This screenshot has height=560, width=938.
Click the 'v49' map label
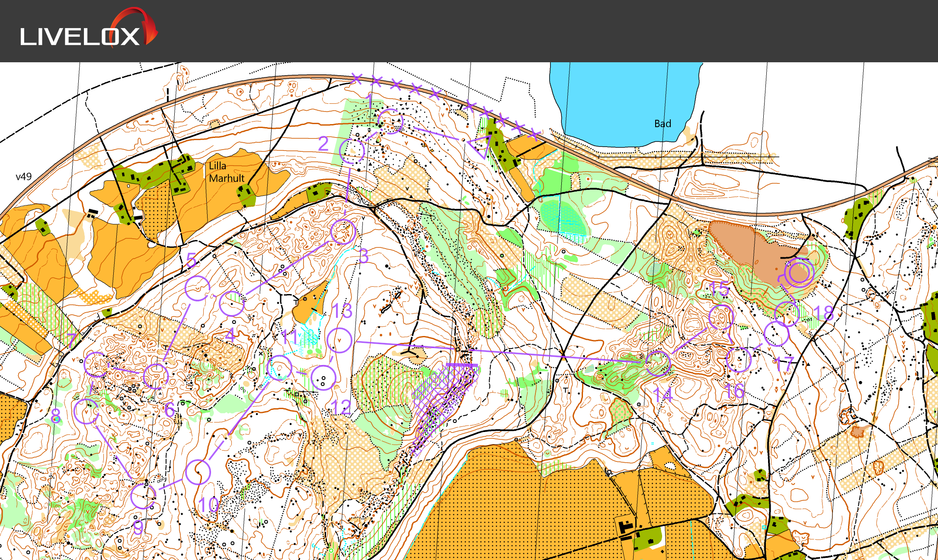pos(24,176)
